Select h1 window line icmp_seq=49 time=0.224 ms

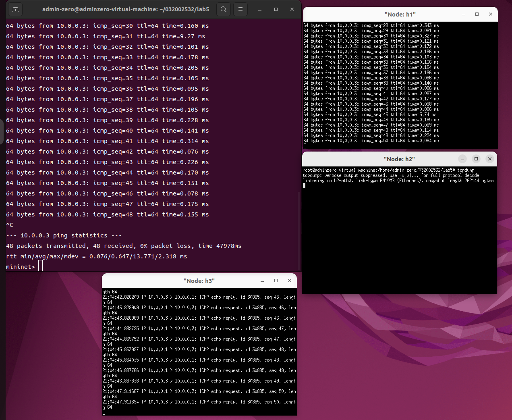[x=371, y=135]
